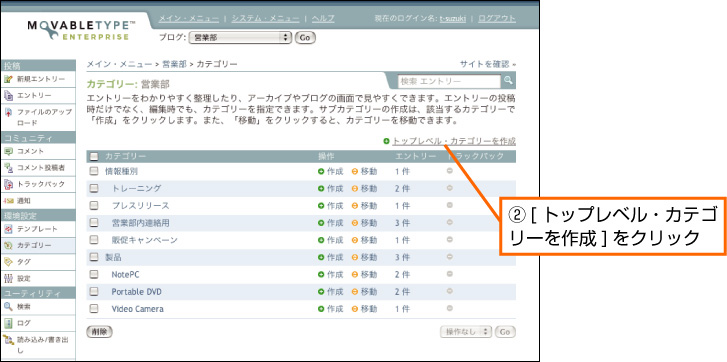
Task: Click the 通知 sidebar icon
Action: click(8, 201)
